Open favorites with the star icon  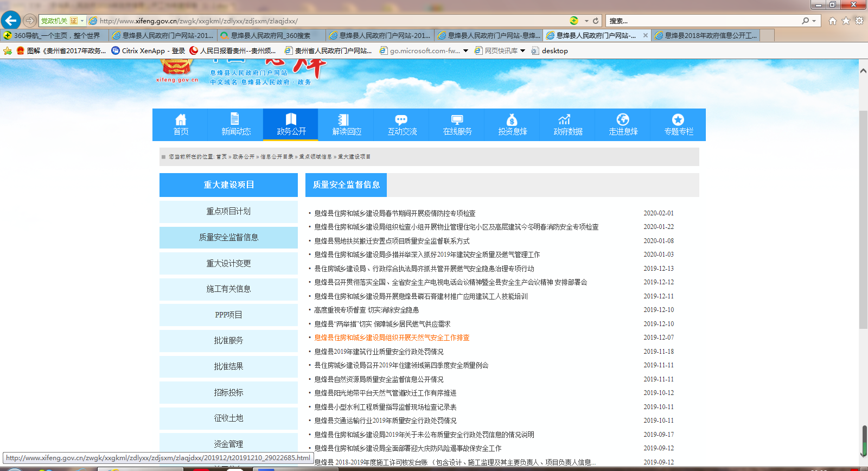[x=846, y=21]
